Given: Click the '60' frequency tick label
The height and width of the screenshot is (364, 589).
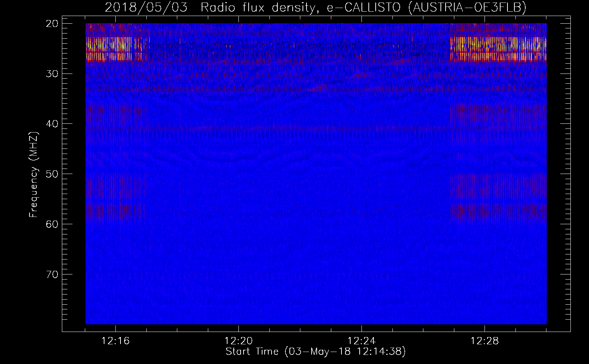Looking at the screenshot, I should [52, 224].
